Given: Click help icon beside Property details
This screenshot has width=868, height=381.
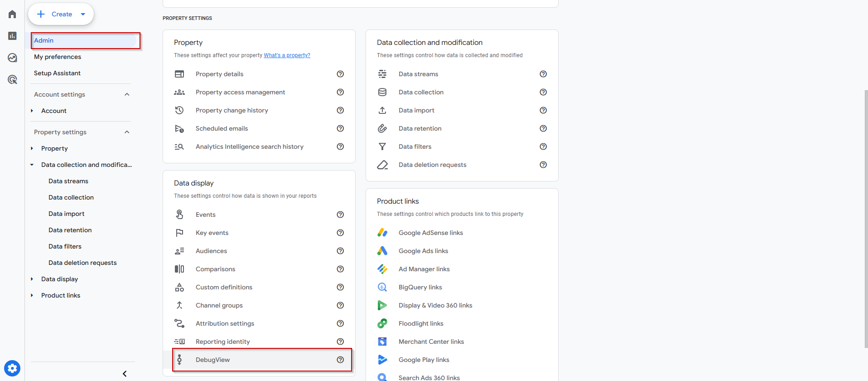Looking at the screenshot, I should pyautogui.click(x=340, y=74).
